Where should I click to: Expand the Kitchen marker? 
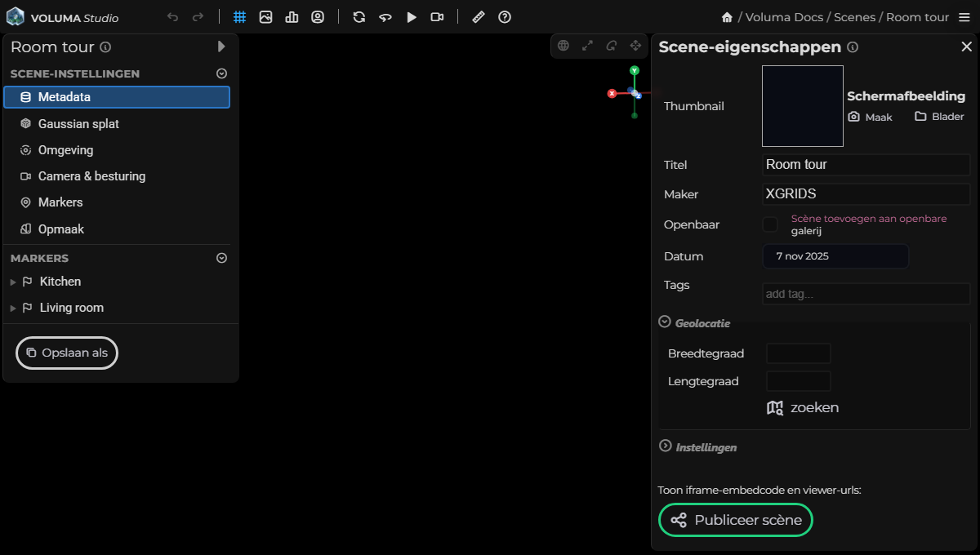pos(12,282)
